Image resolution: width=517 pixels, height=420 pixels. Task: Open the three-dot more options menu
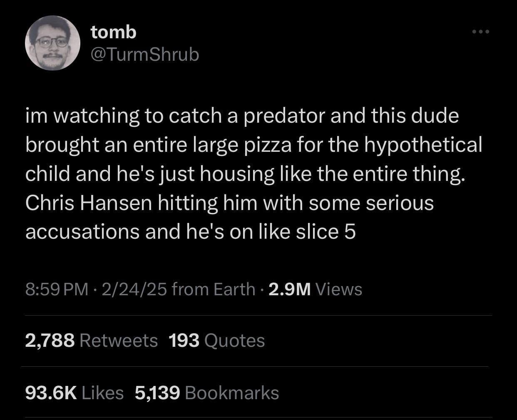coord(480,32)
